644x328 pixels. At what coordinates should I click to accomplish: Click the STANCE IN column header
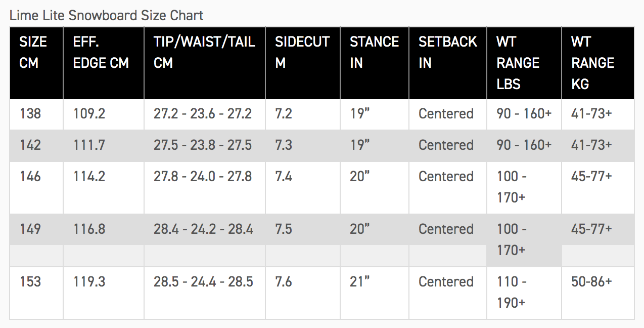tap(374, 52)
